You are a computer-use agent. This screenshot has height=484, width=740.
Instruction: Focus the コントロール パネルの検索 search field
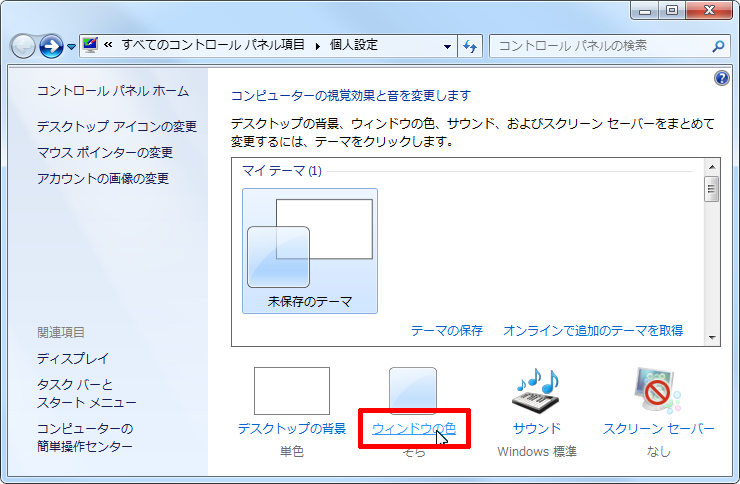602,46
